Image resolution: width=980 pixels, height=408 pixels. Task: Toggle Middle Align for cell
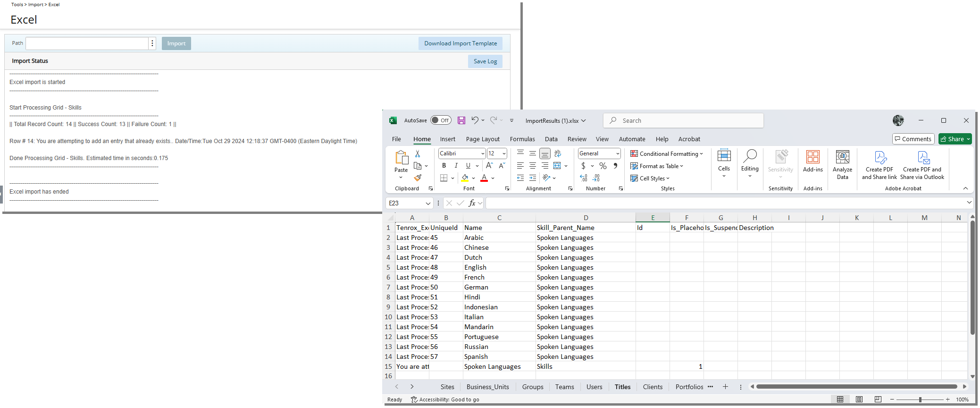(533, 153)
